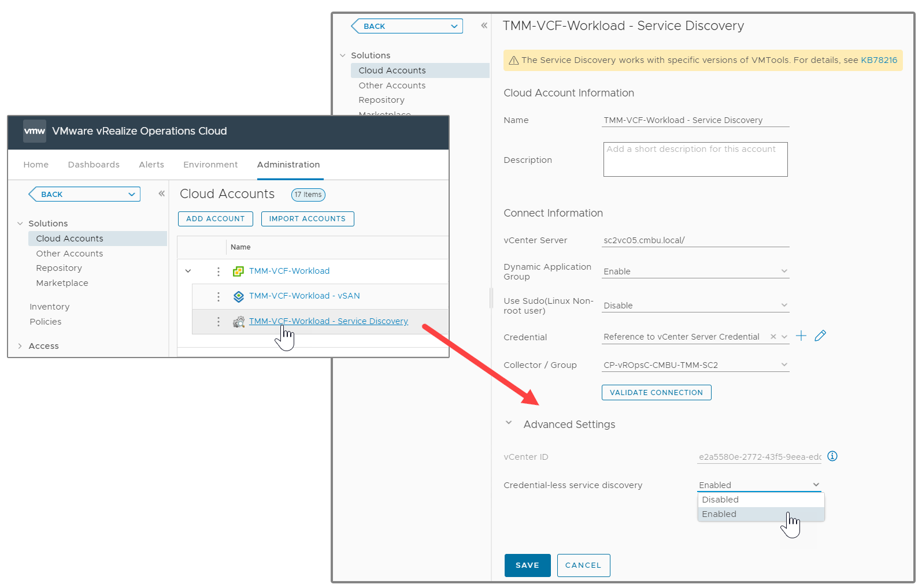Collapse the Advanced Settings section
Image resolution: width=922 pixels, height=588 pixels.
pyautogui.click(x=509, y=423)
